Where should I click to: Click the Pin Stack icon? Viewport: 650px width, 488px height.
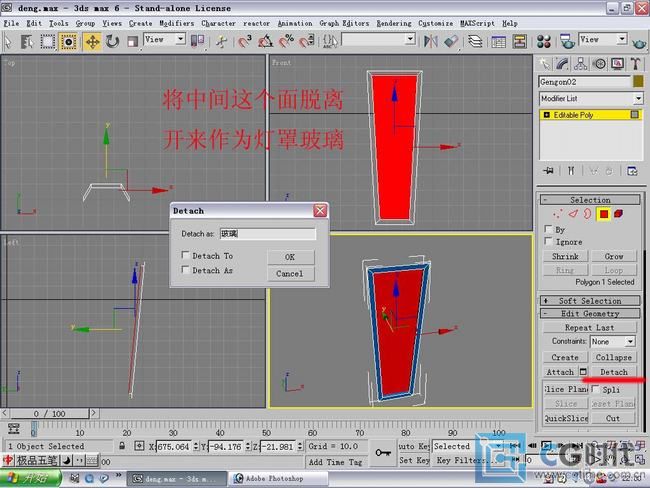coord(548,171)
